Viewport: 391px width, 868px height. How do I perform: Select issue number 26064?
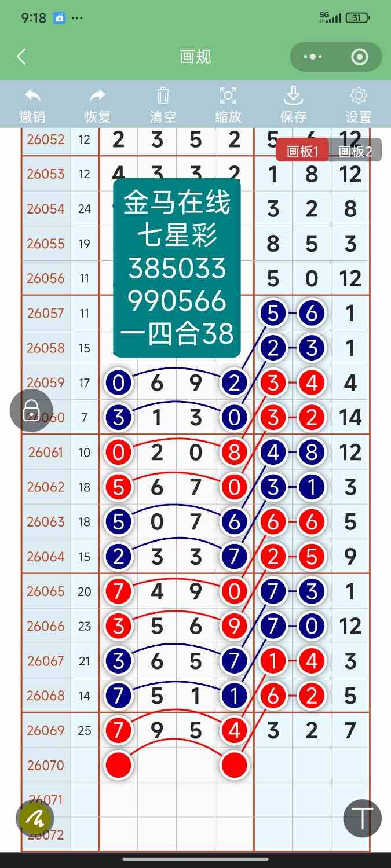coord(46,557)
